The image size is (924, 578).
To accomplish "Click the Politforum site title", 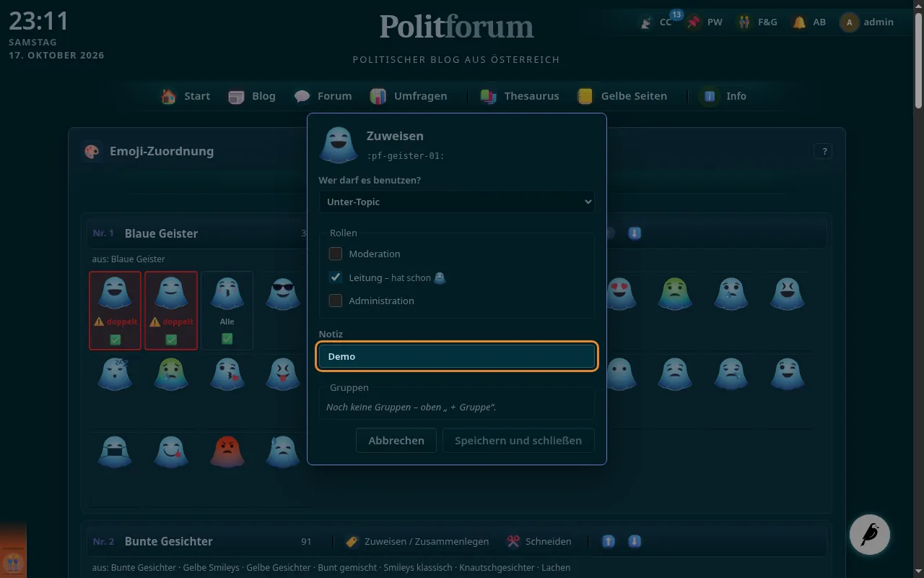I will point(457,27).
